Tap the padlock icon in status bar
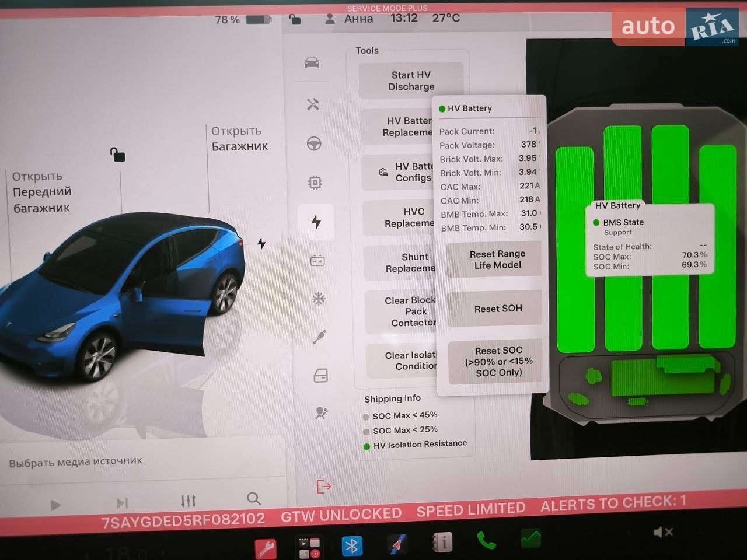Image resolution: width=747 pixels, height=560 pixels. (x=295, y=19)
